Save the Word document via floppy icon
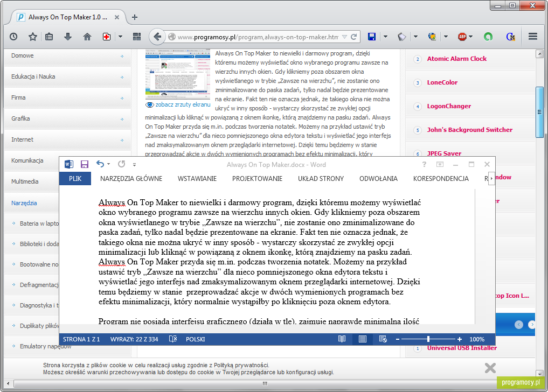The height and width of the screenshot is (392, 548). [x=84, y=164]
